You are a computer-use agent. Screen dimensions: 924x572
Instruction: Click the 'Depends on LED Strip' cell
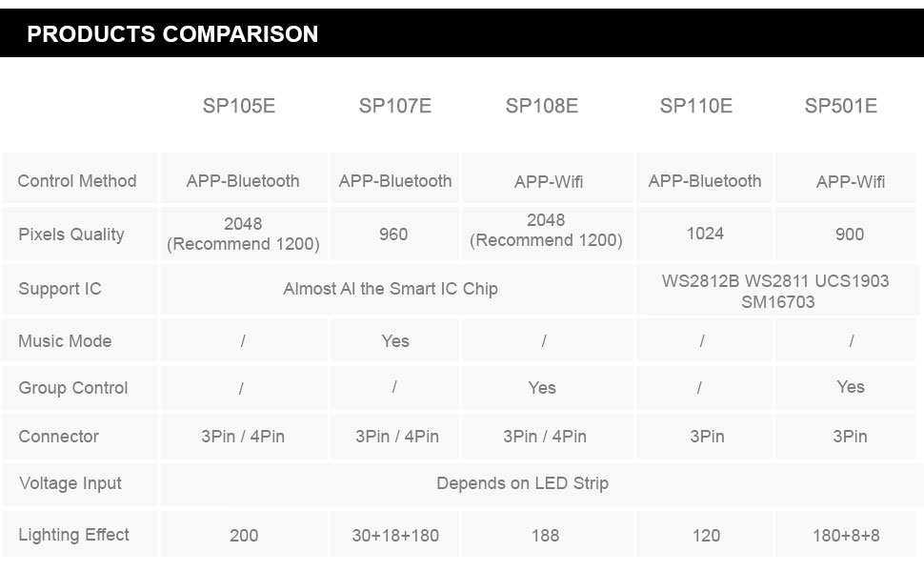click(538, 484)
